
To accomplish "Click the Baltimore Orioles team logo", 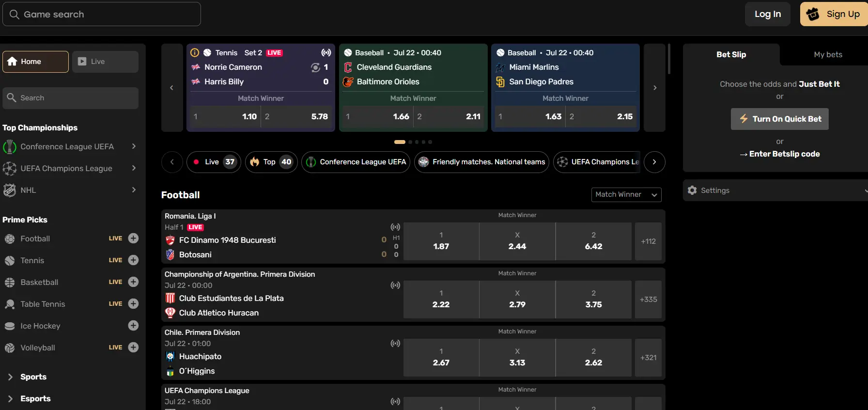I will 348,82.
